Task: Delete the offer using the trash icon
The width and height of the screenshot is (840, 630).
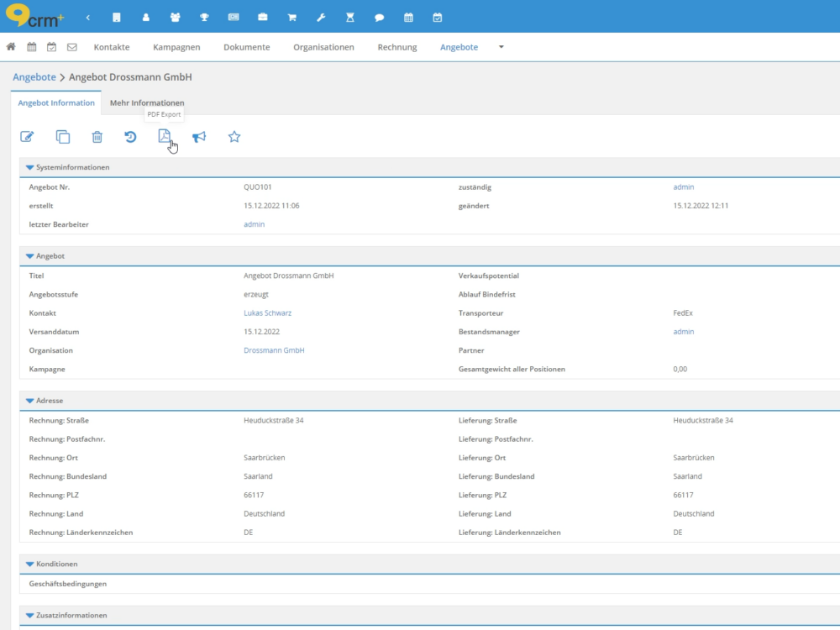Action: pos(97,137)
